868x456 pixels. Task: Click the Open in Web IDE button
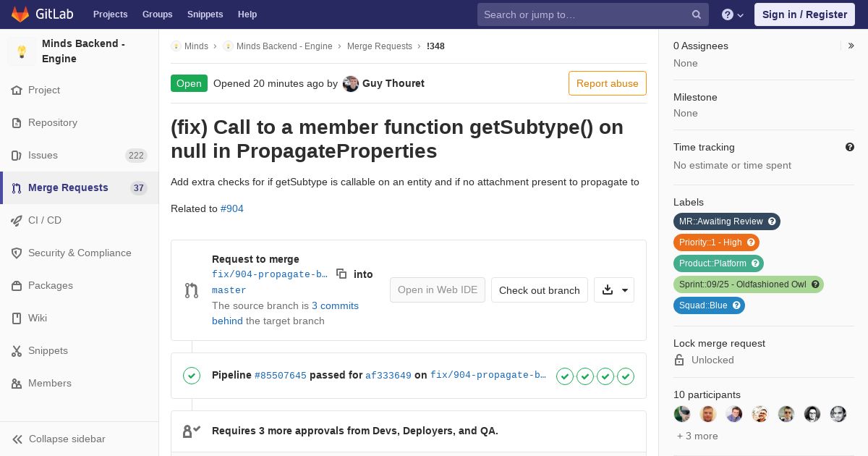point(438,290)
